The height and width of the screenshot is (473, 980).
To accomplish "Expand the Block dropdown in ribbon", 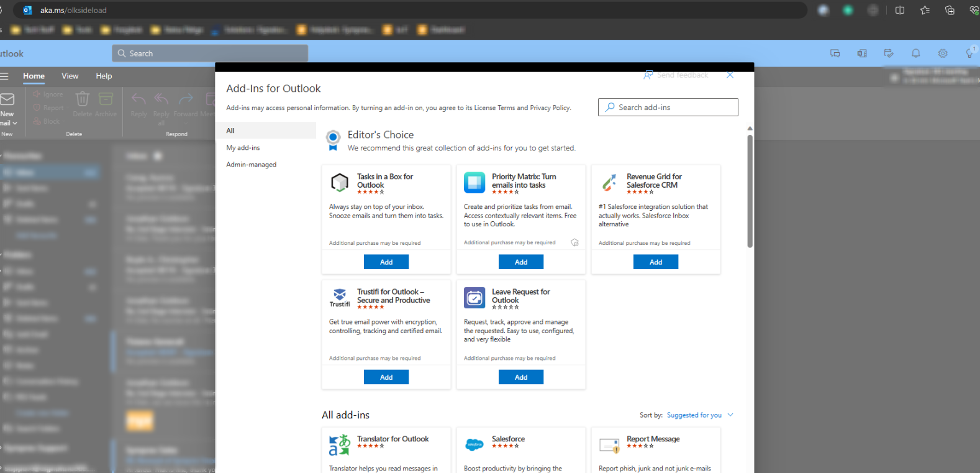I will (x=64, y=121).
